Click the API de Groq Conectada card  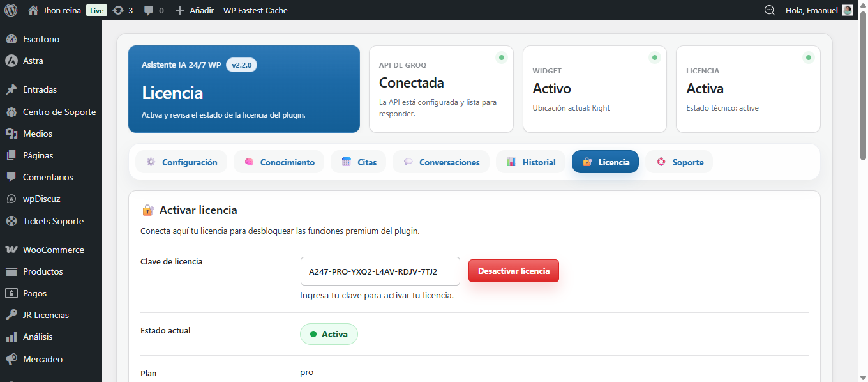(x=441, y=89)
